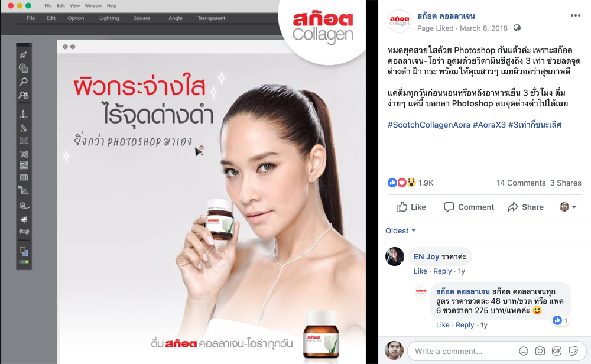Viewport: 591px width, 364px height.
Task: Like EN Joy's comment
Action: [x=420, y=271]
